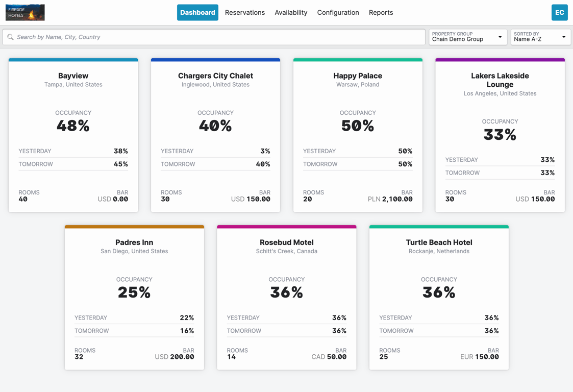
Task: Click Turtle Beach's EUR 150.00 rate
Action: click(x=480, y=357)
